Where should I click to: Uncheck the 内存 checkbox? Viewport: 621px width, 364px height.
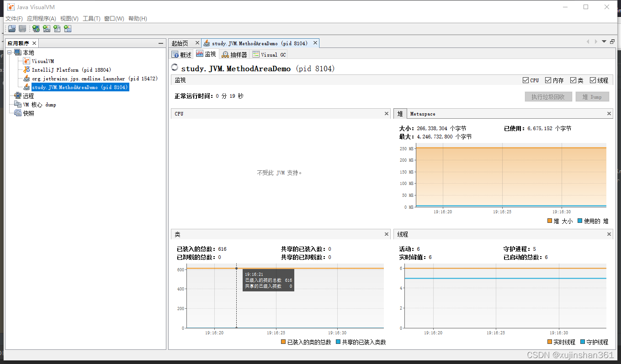click(x=548, y=80)
